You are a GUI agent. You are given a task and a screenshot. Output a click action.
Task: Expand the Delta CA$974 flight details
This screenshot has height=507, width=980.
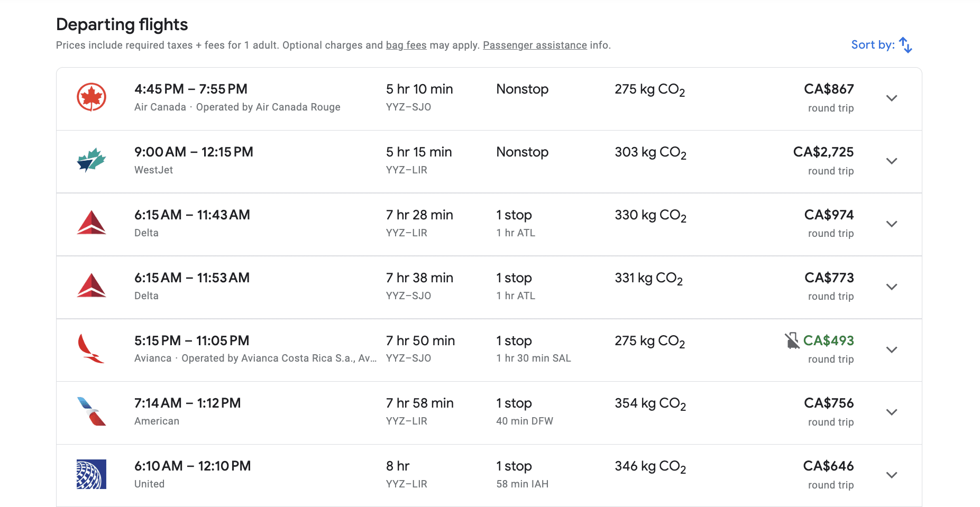pos(892,224)
